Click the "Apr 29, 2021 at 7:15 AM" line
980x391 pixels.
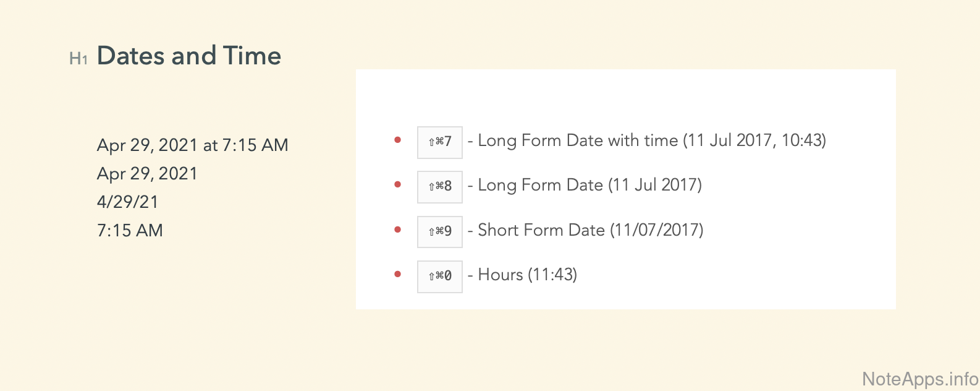click(192, 145)
